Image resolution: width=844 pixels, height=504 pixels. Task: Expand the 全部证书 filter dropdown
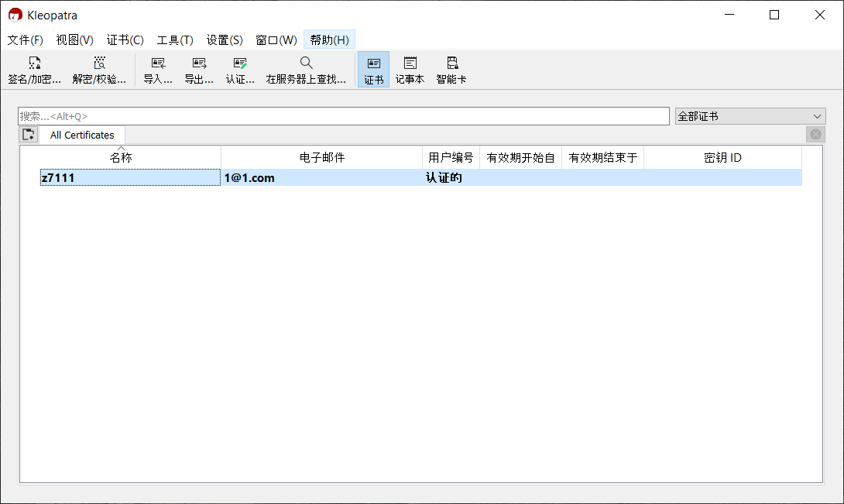750,116
